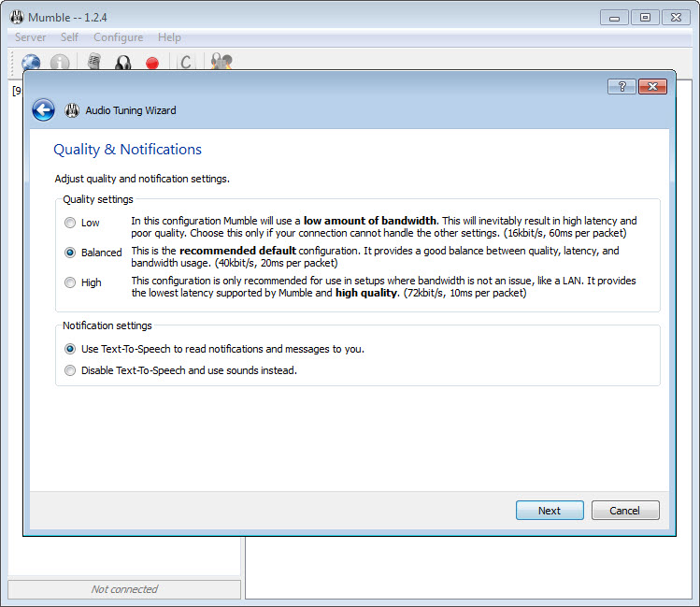
Task: Click the 'recommended default' description text
Action: pos(237,251)
